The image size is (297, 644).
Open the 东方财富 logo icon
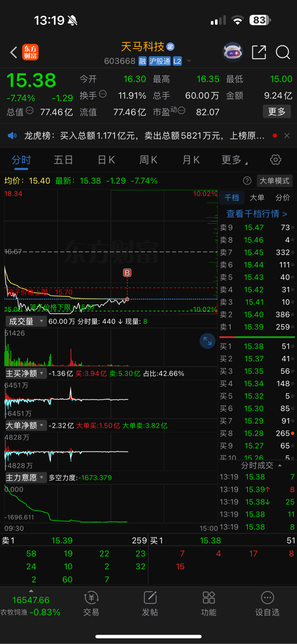[x=31, y=52]
